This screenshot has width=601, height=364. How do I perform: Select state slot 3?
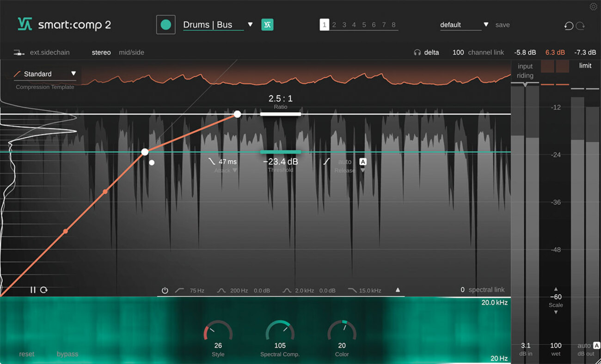tap(344, 25)
